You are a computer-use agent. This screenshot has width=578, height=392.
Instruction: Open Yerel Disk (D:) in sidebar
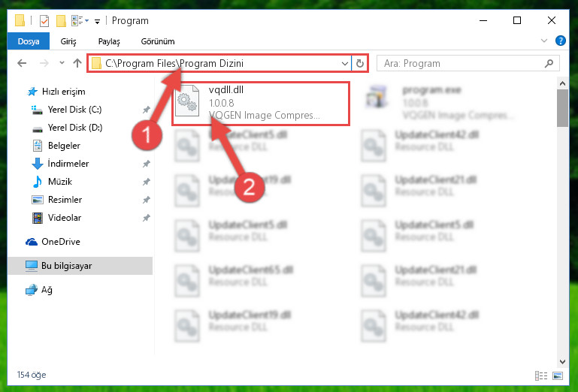point(75,128)
